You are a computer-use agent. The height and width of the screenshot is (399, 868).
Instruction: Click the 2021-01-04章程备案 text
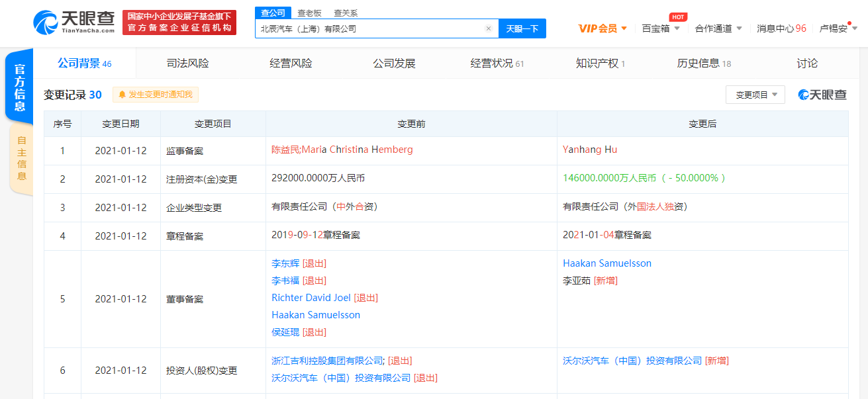(x=607, y=235)
